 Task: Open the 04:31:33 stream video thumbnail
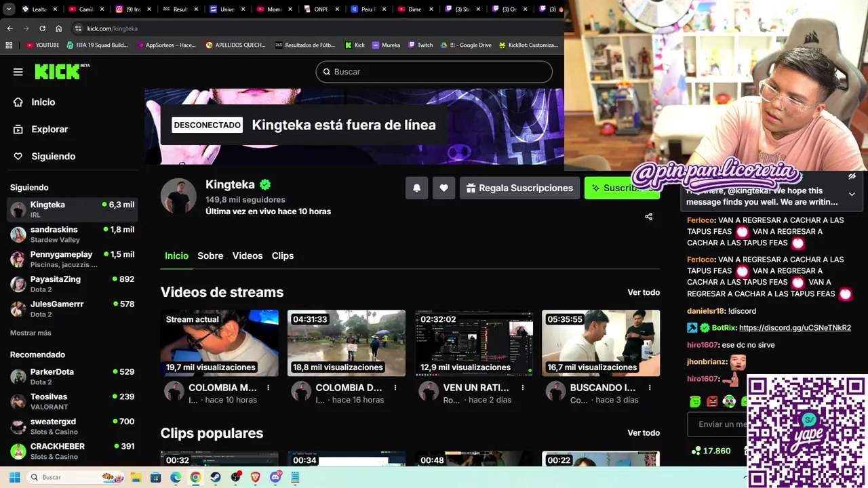[x=347, y=343]
